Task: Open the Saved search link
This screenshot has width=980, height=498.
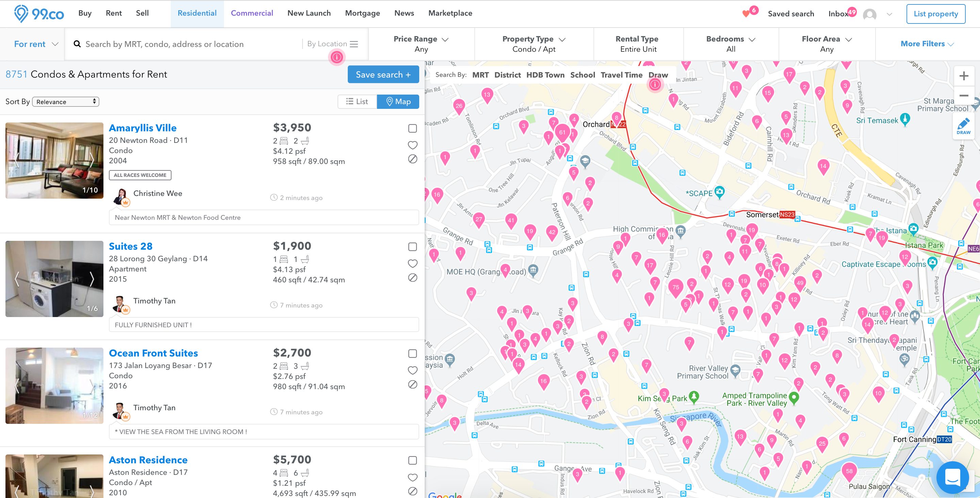Action: 791,14
